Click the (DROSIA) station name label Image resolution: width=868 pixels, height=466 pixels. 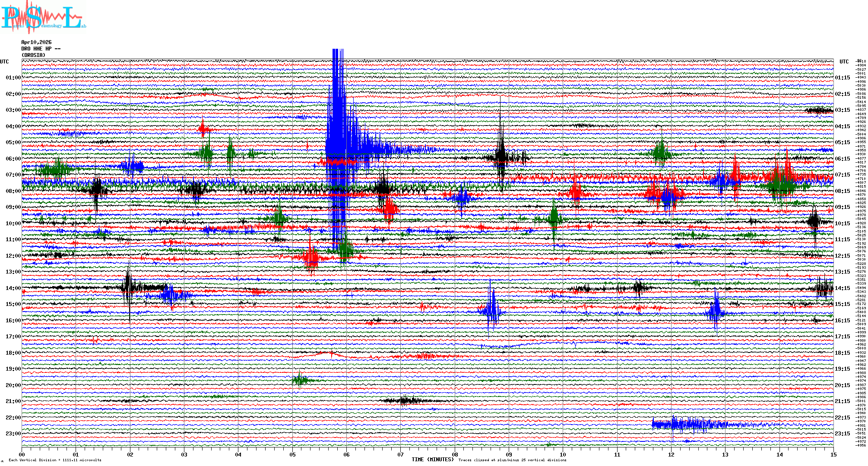click(33, 55)
